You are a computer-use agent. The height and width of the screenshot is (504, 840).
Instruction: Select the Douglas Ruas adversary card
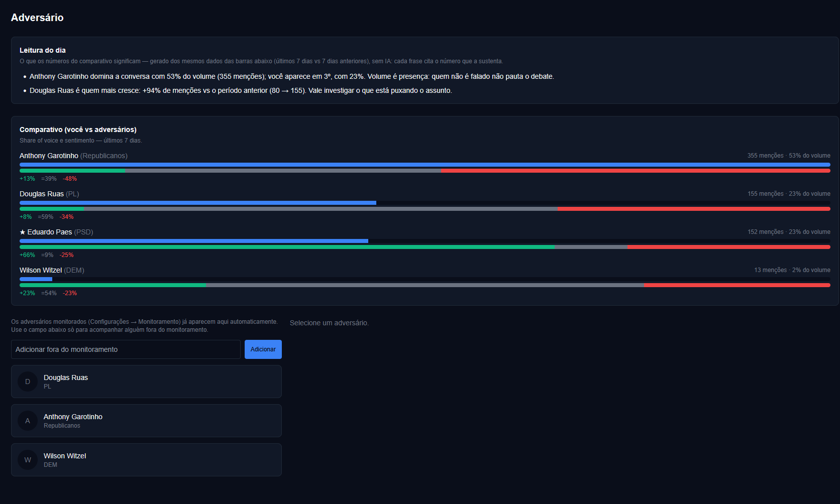[146, 382]
